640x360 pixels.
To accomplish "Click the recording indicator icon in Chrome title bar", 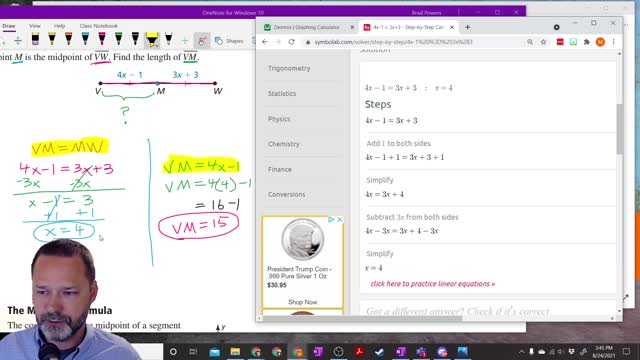I will click(557, 27).
